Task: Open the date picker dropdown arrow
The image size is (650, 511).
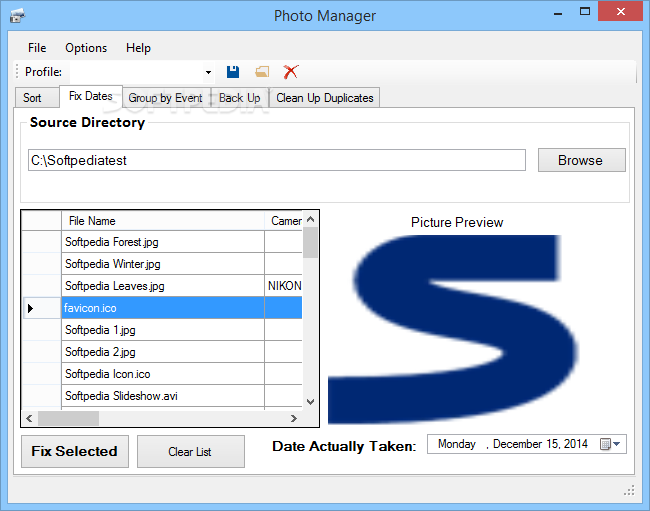Action: point(616,444)
